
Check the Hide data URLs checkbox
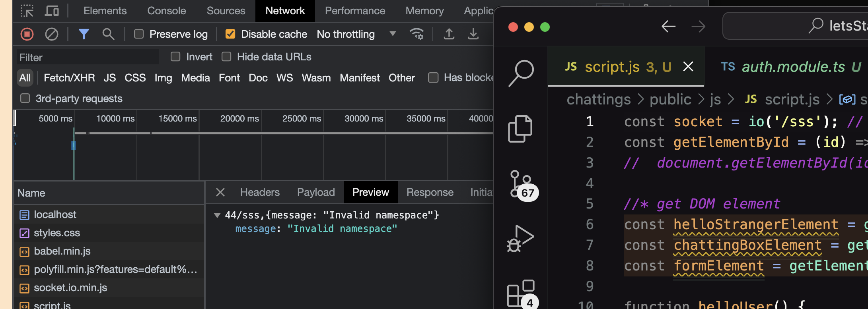[226, 57]
